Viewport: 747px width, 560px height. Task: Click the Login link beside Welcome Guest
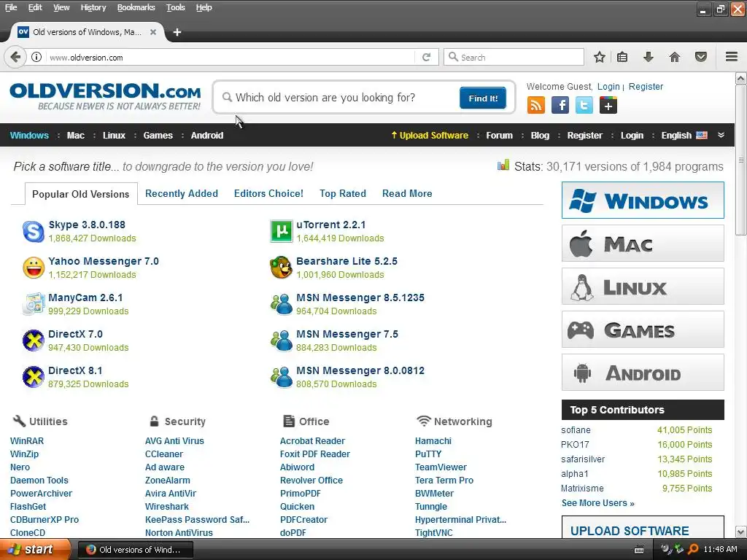coord(608,87)
